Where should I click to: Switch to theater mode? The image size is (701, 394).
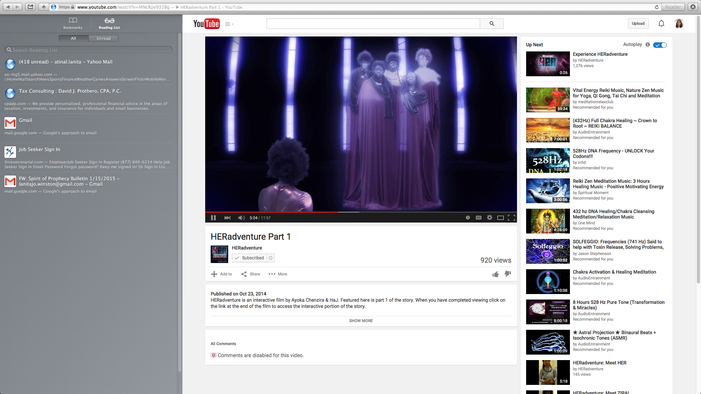coord(500,218)
